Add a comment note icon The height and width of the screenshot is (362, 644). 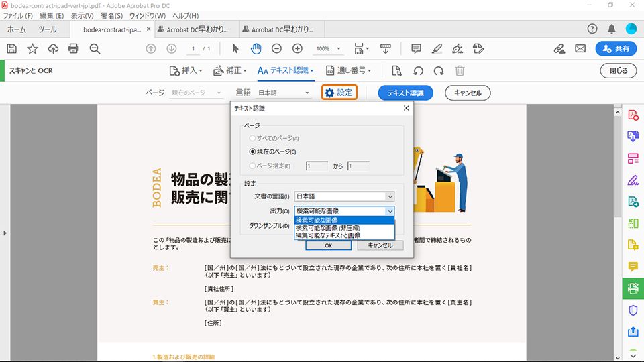[x=416, y=48]
